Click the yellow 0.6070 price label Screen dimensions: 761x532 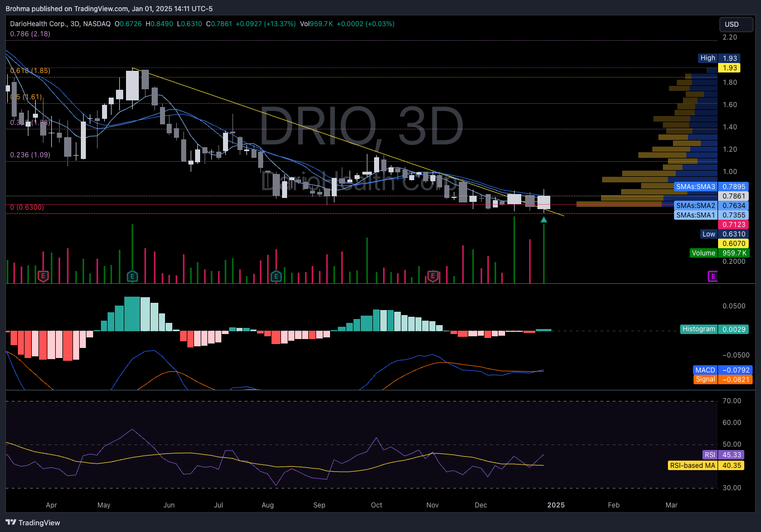coord(733,244)
